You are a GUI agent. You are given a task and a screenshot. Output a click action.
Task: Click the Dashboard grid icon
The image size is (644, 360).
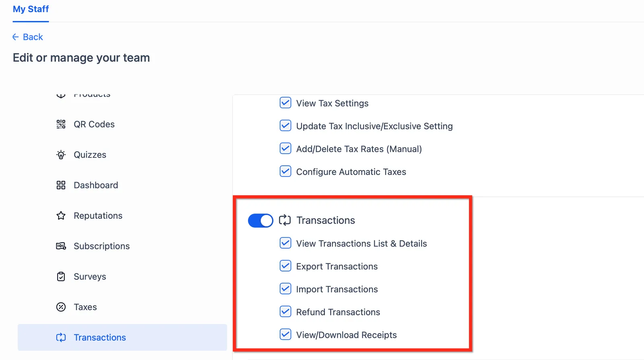click(61, 185)
